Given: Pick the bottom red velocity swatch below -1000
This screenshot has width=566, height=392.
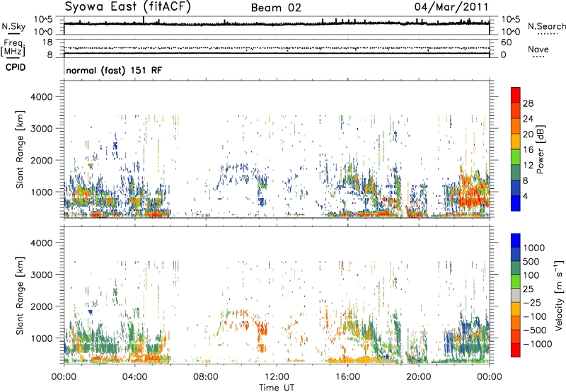Looking at the screenshot, I should click(516, 350).
